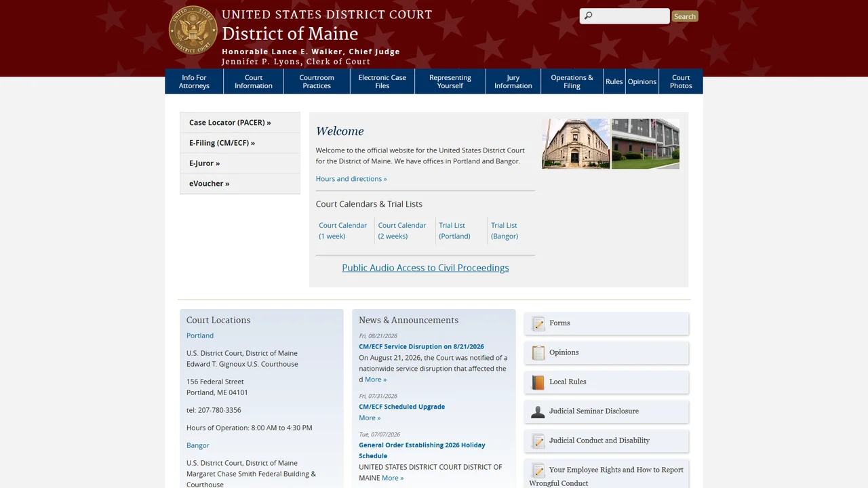The height and width of the screenshot is (488, 868).
Task: Focus the site search text field
Action: pos(625,16)
